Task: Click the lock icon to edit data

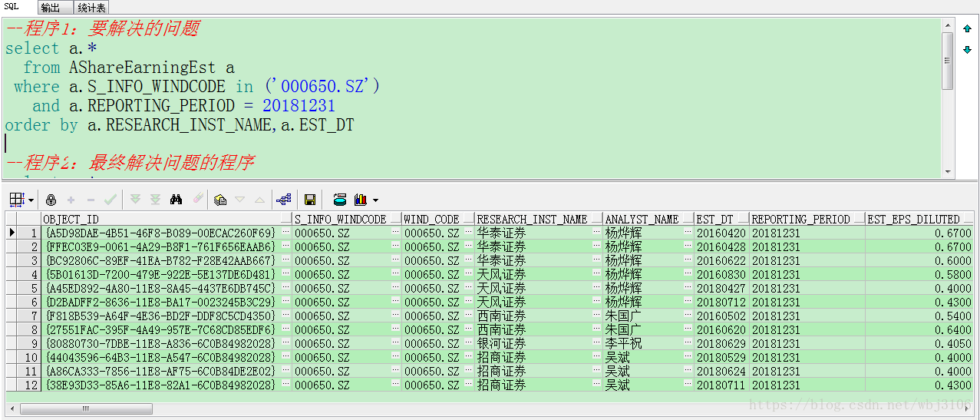Action: 51,200
